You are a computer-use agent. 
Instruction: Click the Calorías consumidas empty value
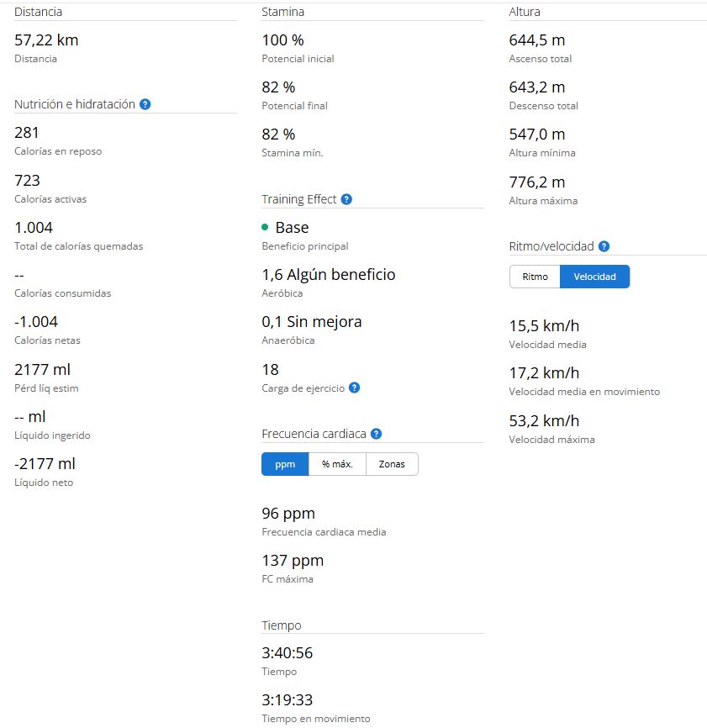(x=20, y=275)
